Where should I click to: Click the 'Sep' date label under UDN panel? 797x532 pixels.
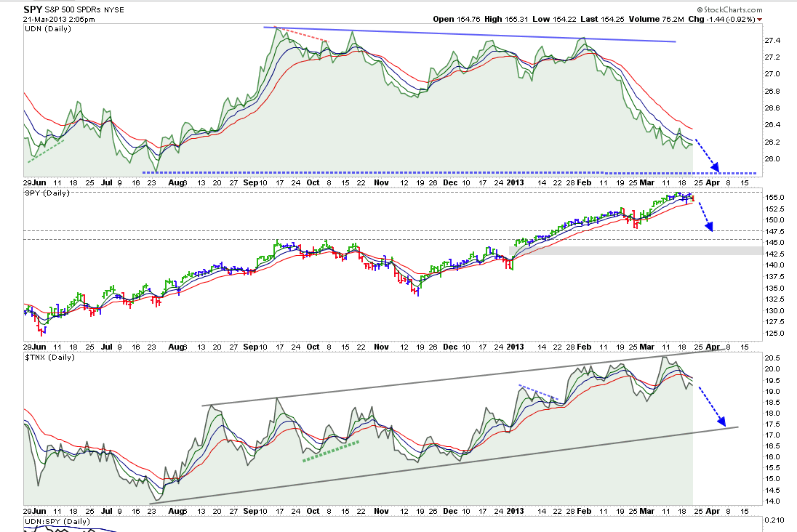251,182
